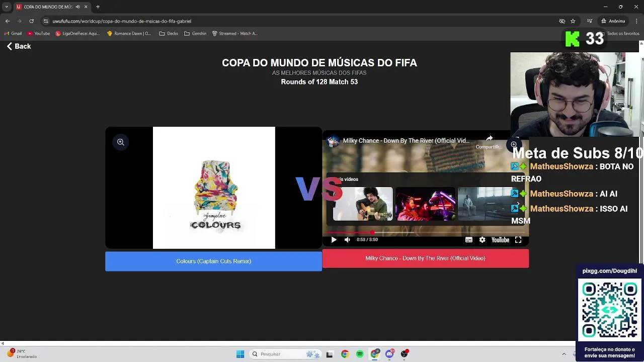Screen dimensions: 644x362
Task: Open video on YouTube via logo
Action: 500,240
